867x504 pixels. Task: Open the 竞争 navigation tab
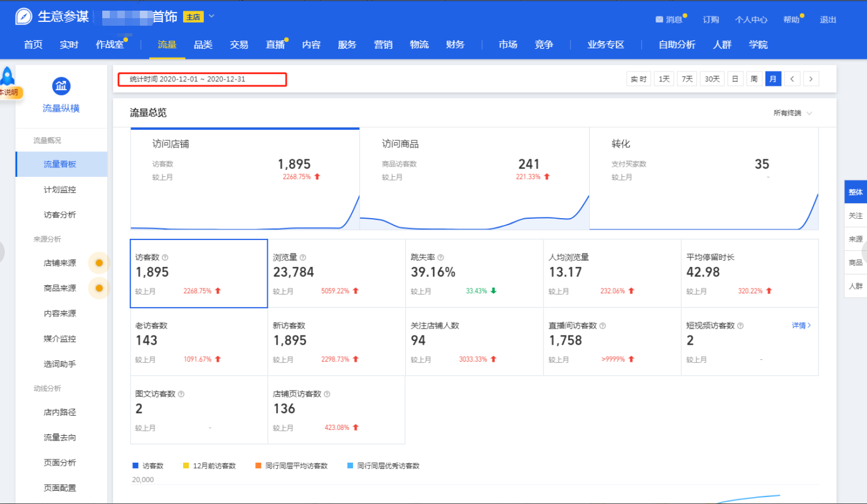point(544,45)
